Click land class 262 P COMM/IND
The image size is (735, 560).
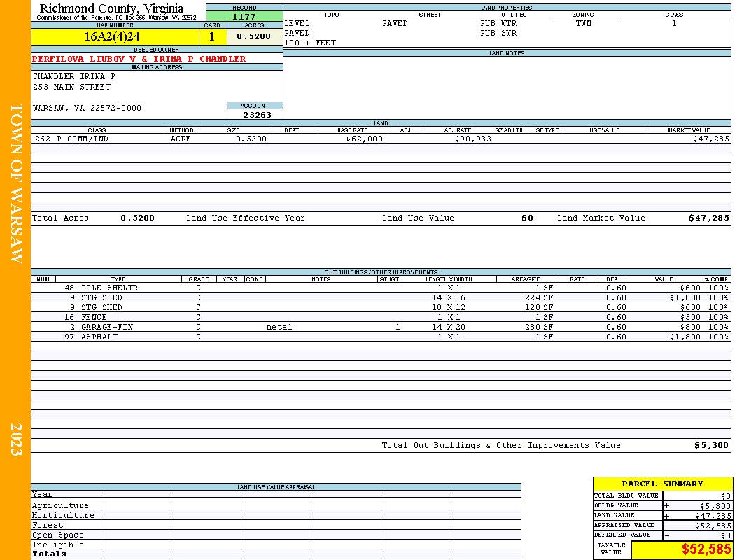tap(70, 139)
